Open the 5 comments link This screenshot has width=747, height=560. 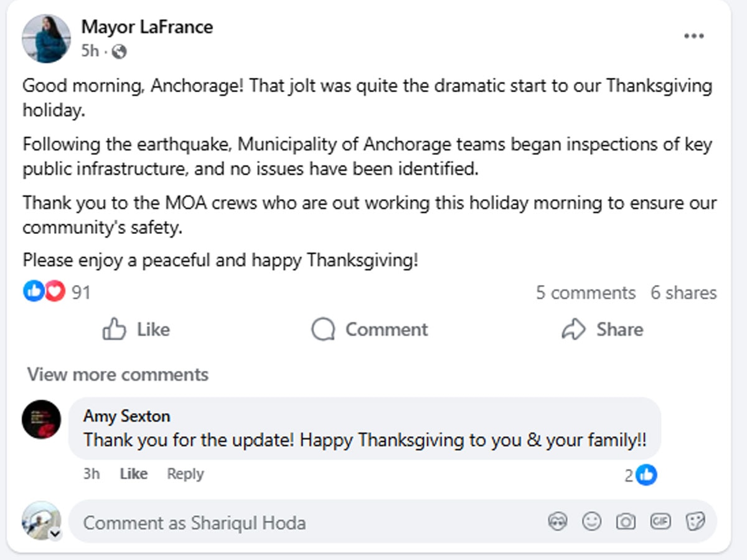click(x=585, y=292)
